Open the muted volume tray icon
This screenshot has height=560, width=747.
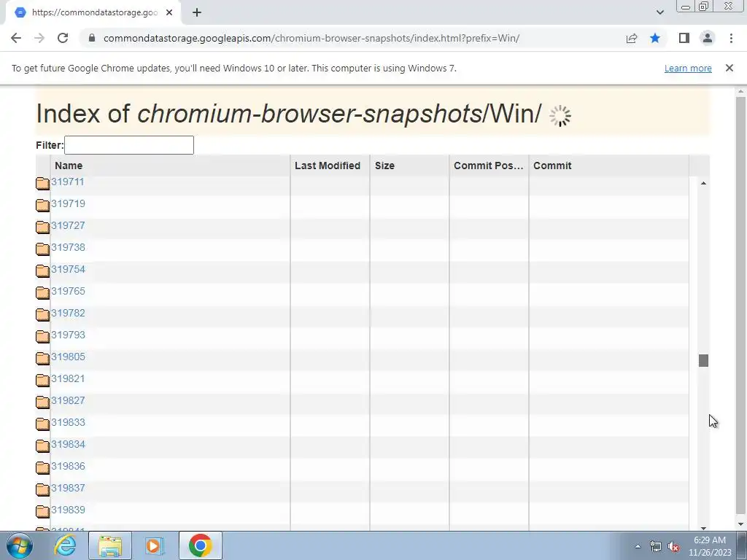click(x=673, y=546)
